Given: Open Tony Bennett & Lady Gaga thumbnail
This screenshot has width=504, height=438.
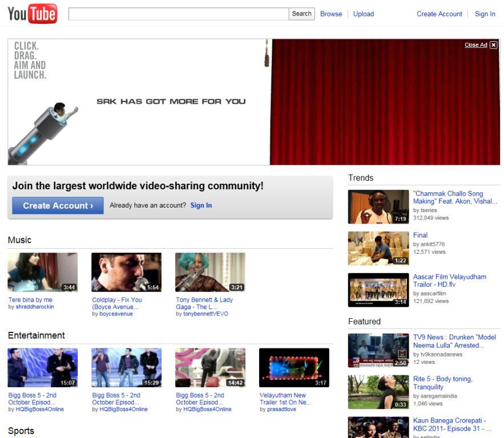Looking at the screenshot, I should click(210, 272).
